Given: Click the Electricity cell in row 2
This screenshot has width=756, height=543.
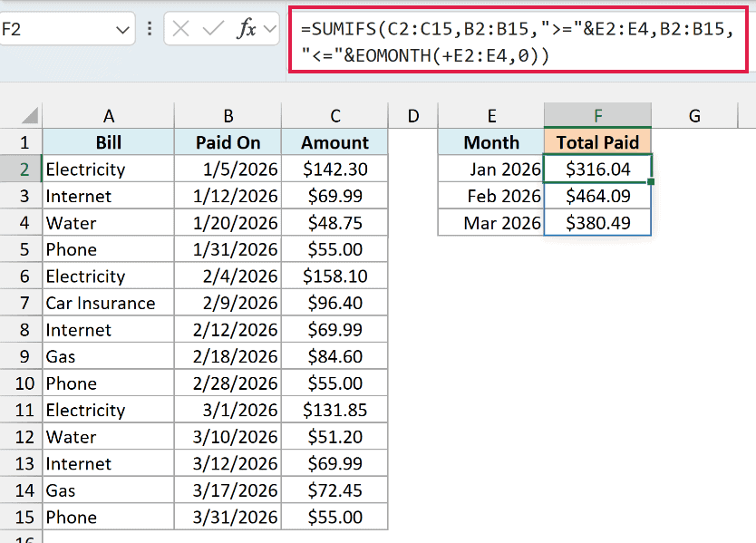Looking at the screenshot, I should (109, 169).
